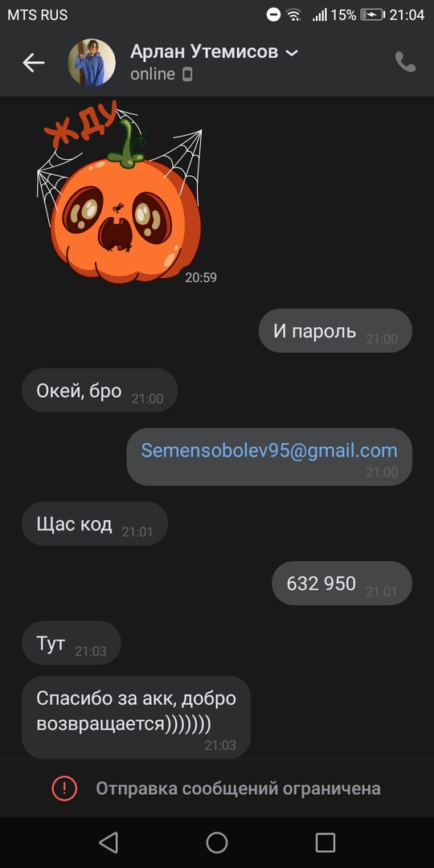Viewport: 434px width, 868px height.
Task: Open Semensobolev95@gmail.com email link
Action: pyautogui.click(x=269, y=450)
